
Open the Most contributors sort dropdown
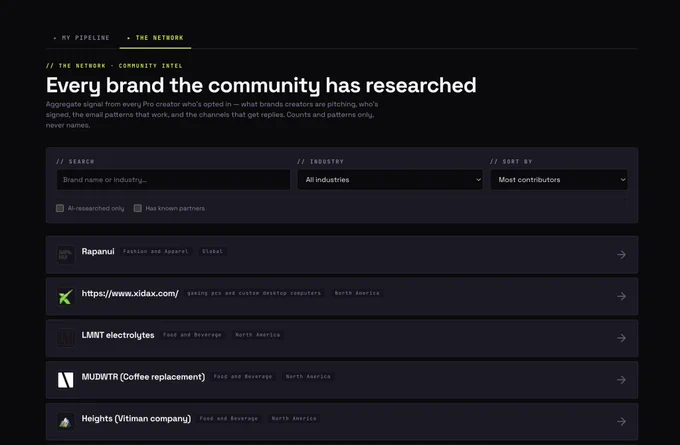coord(559,180)
